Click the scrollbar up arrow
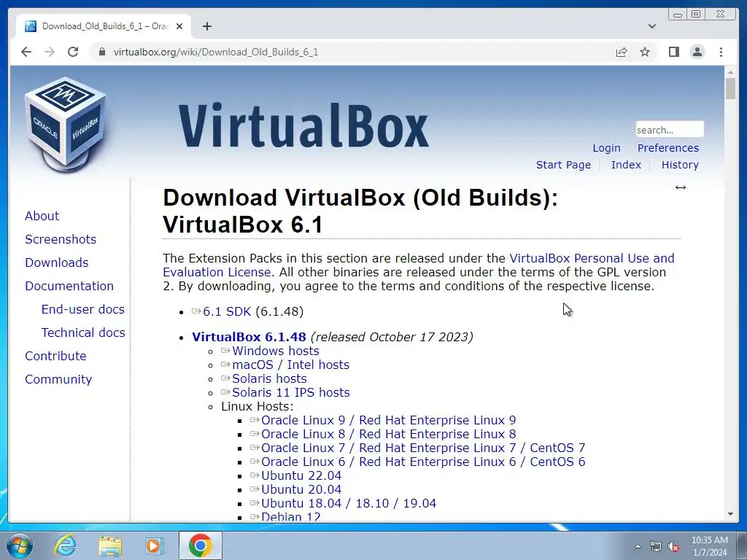This screenshot has width=747, height=560. pyautogui.click(x=730, y=72)
